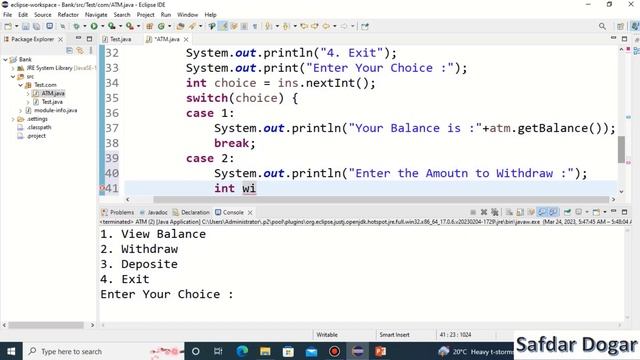Collapse the Test.com package node

pyautogui.click(x=20, y=85)
